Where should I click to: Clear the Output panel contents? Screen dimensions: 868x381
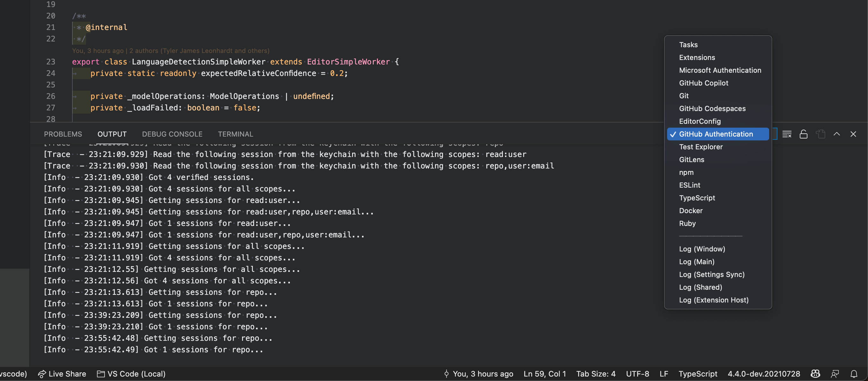787,134
